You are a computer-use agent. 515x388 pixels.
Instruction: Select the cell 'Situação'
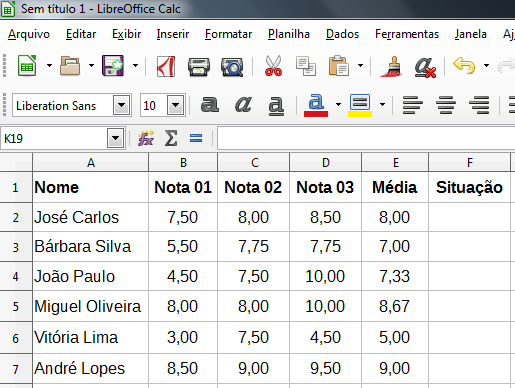click(x=469, y=187)
